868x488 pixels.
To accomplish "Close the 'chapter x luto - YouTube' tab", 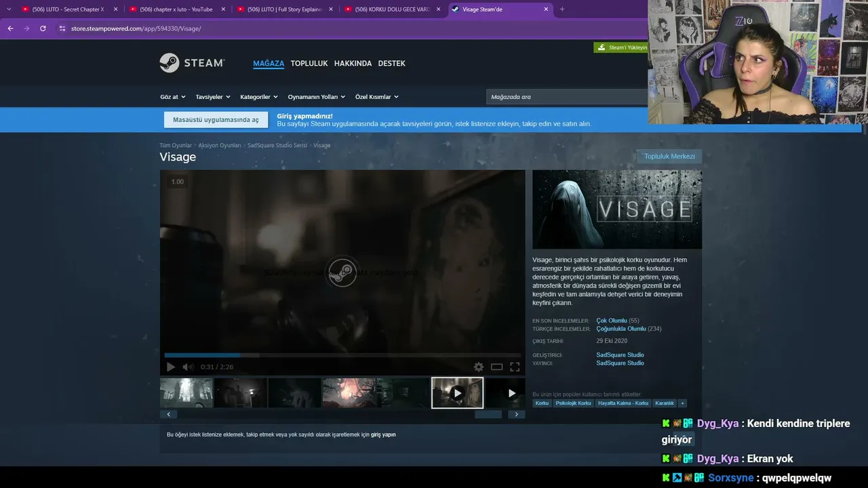I will click(223, 9).
